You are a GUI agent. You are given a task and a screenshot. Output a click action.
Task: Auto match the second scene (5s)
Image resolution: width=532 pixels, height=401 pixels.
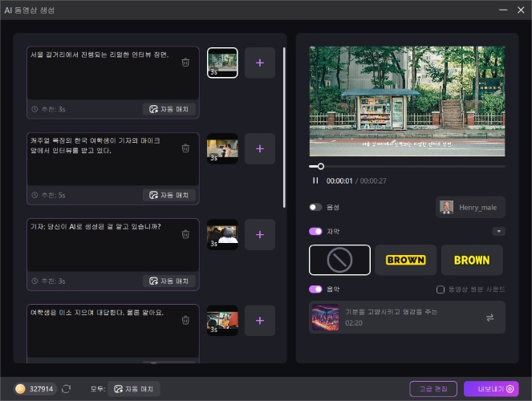coord(169,195)
